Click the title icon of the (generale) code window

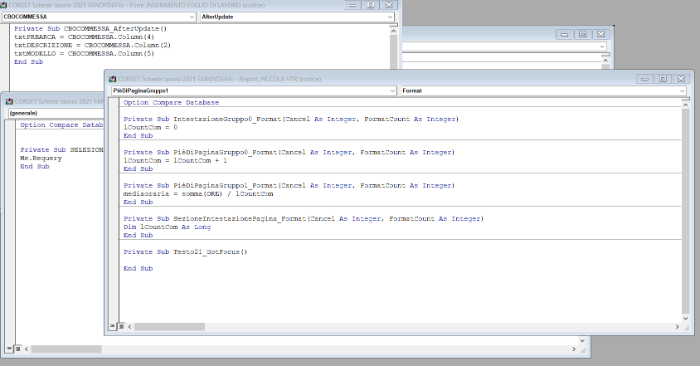point(9,102)
